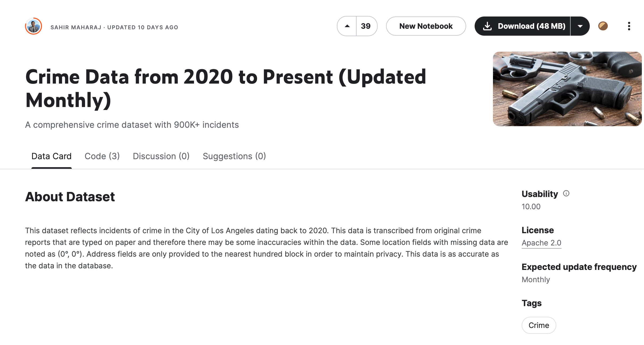
Task: Click the Updated 10 days ago text
Action: 143,27
